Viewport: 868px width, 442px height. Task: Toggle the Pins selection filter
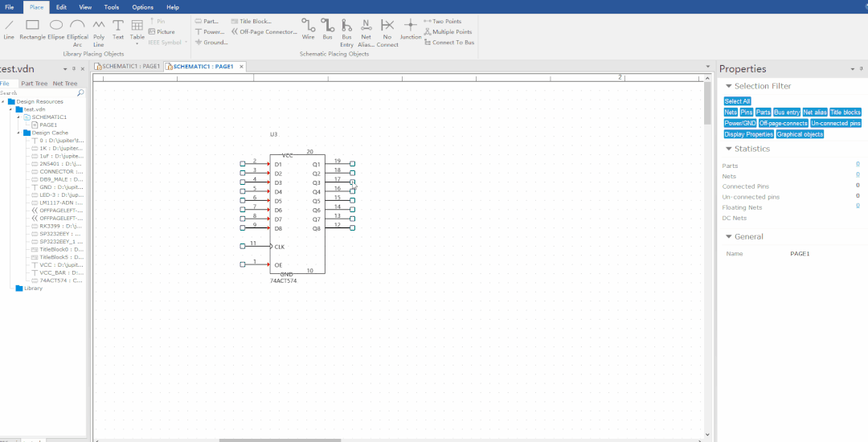tap(747, 113)
